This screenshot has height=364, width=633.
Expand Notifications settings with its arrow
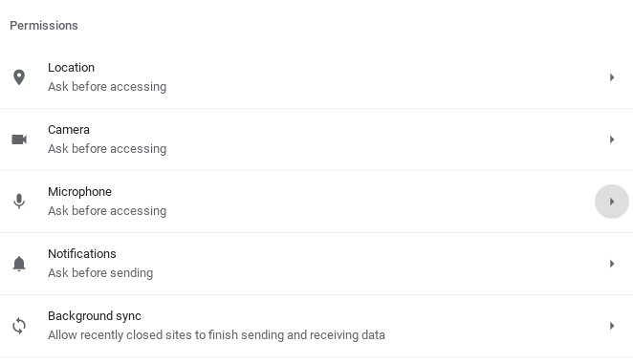(612, 264)
